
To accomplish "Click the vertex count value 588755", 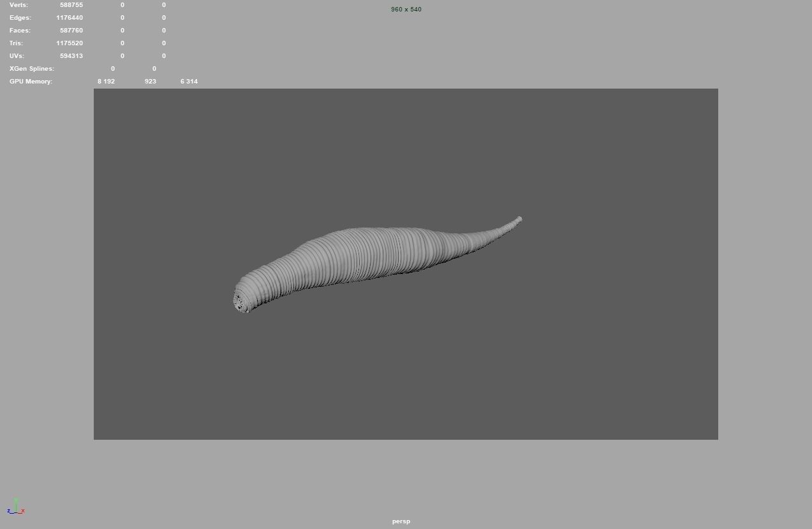I will pos(71,5).
